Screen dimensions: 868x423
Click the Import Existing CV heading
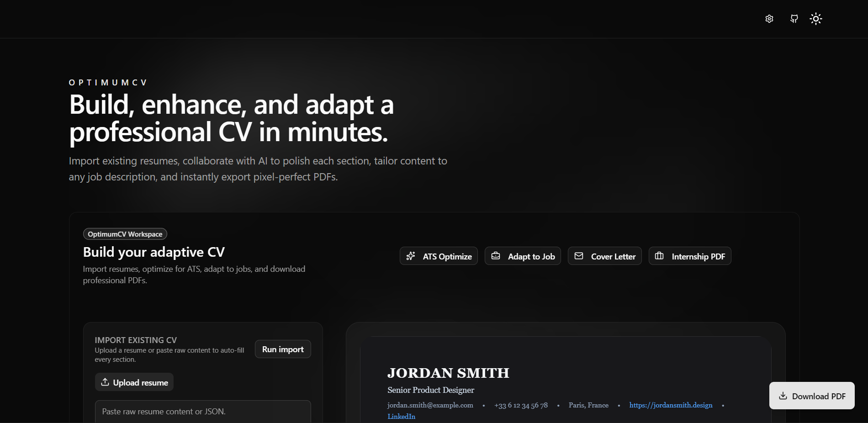pos(136,340)
